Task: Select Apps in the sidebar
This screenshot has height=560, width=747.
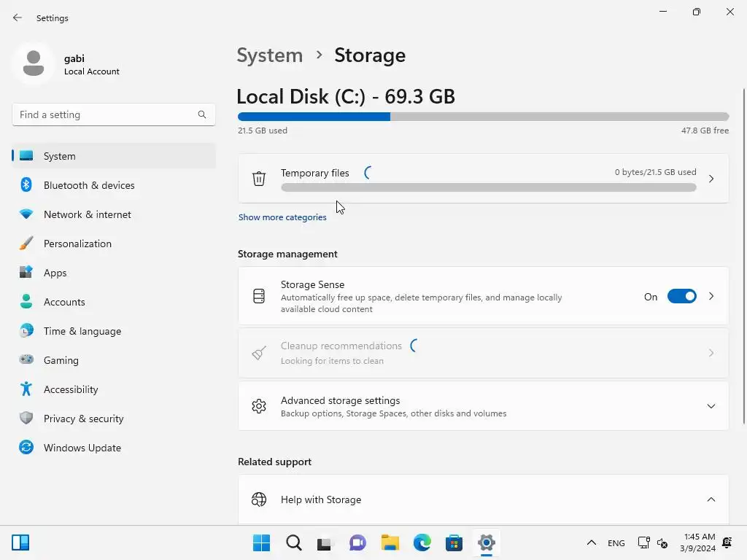Action: pos(55,273)
